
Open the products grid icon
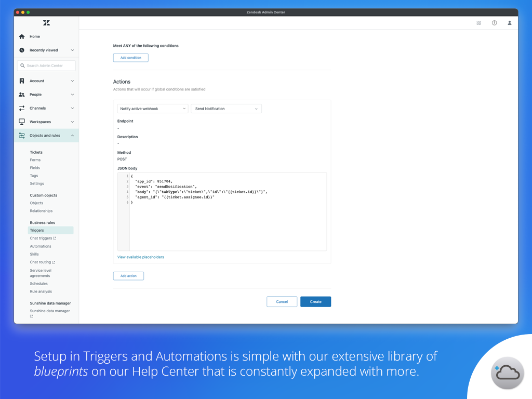point(478,23)
